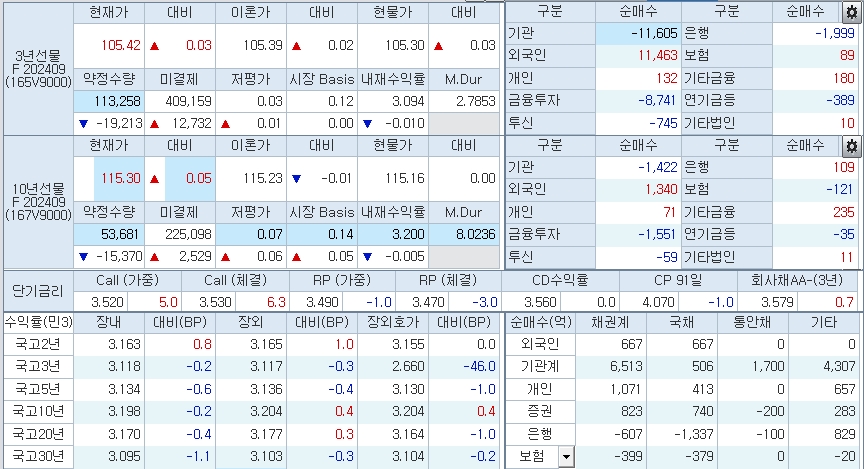Image resolution: width=864 pixels, height=469 pixels.
Task: Expand the 보험 investor dropdown arrow
Action: (567, 457)
